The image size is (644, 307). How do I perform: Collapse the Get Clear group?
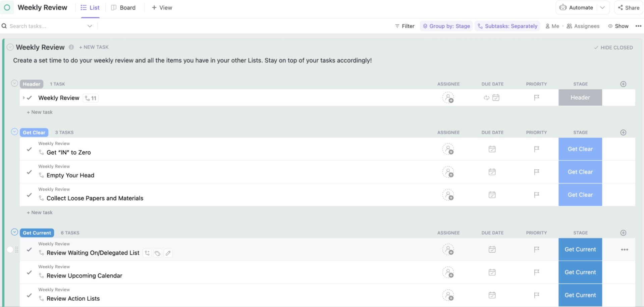click(x=14, y=132)
